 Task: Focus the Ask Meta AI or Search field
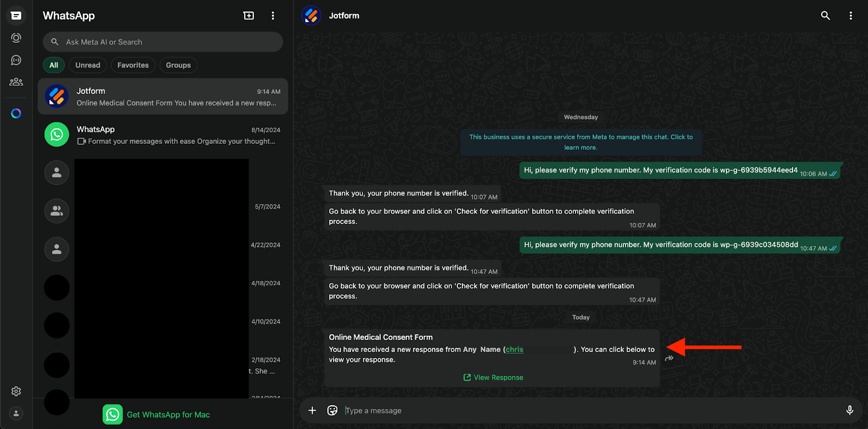point(163,42)
